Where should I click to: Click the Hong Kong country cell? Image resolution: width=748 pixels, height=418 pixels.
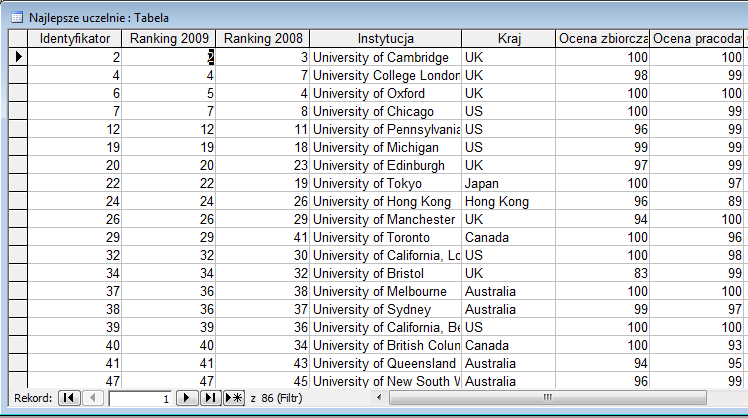509,201
